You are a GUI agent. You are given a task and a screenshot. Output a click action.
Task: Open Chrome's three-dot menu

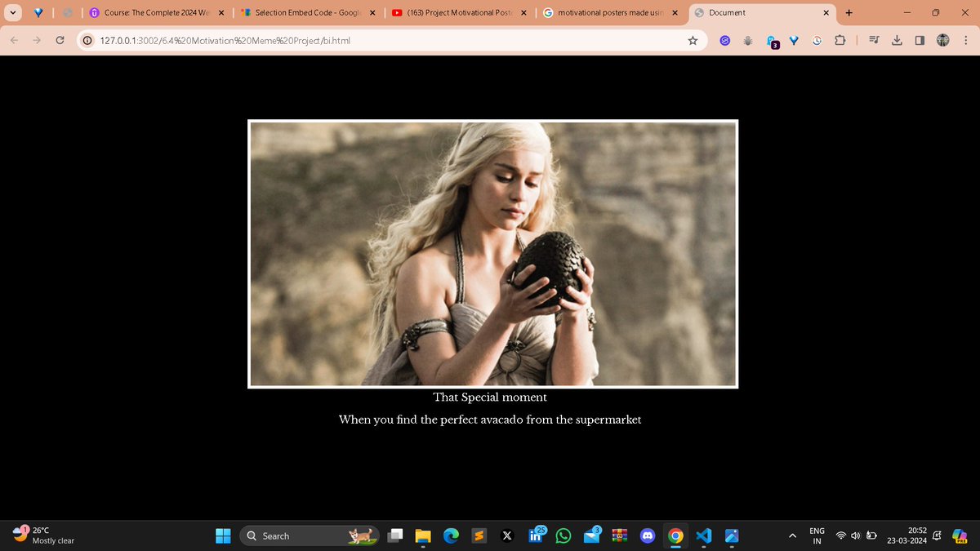click(x=965, y=40)
